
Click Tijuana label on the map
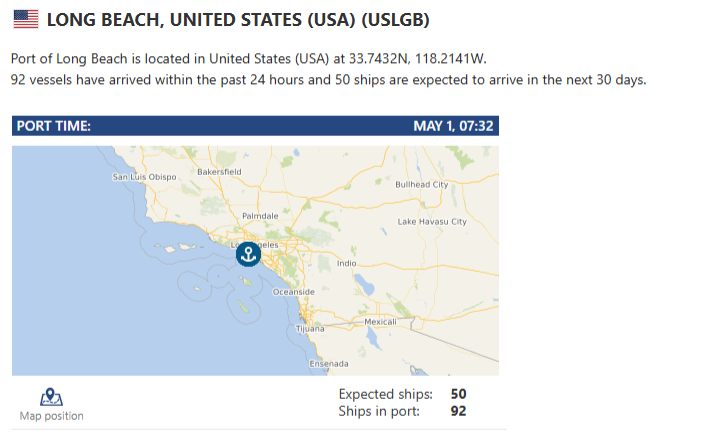pyautogui.click(x=310, y=329)
